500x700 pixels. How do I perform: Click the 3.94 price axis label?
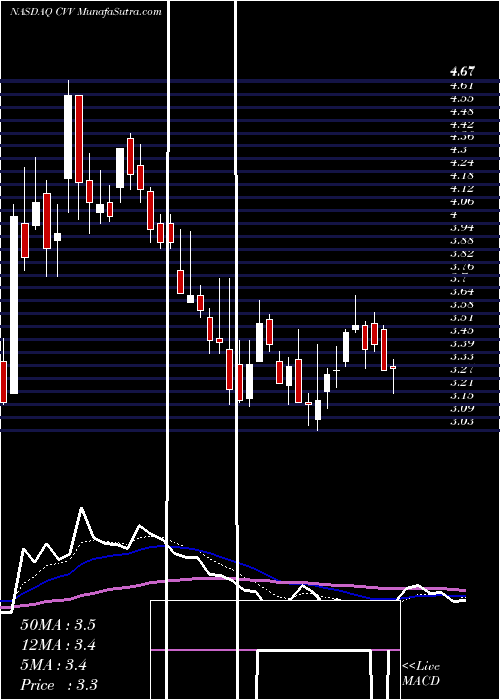[x=462, y=228]
